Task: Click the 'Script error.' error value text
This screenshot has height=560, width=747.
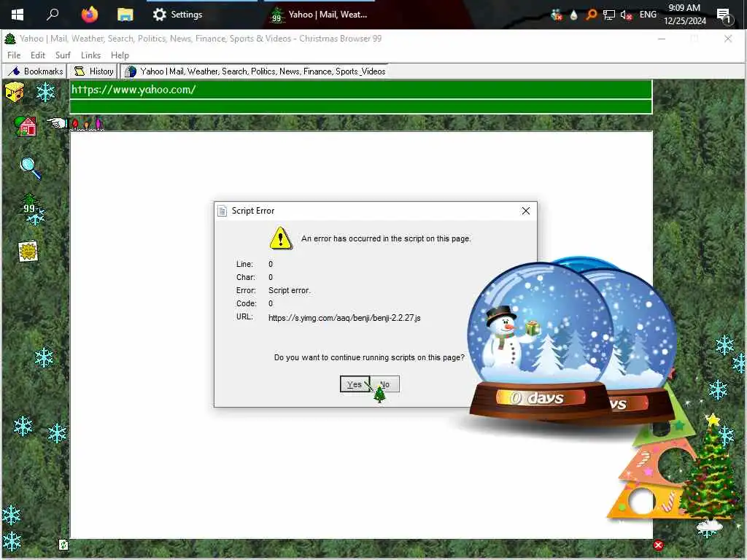Action: click(289, 290)
